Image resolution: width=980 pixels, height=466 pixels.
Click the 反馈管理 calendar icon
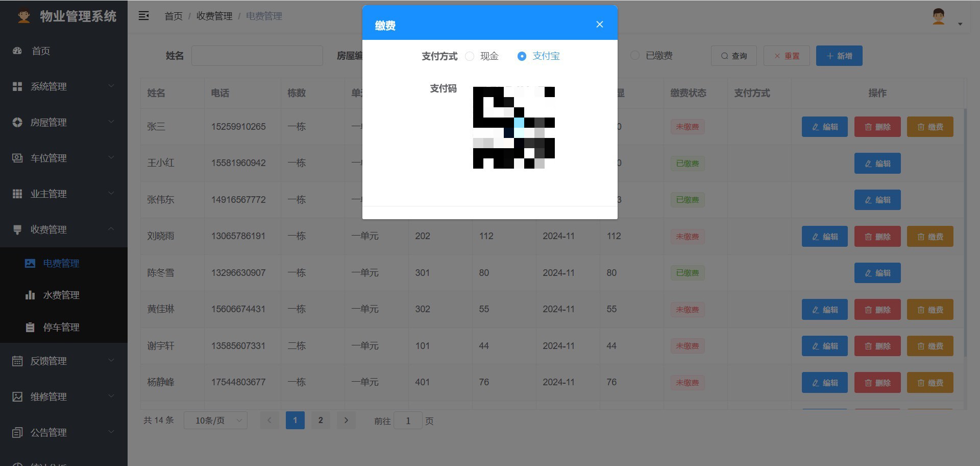pyautogui.click(x=17, y=361)
